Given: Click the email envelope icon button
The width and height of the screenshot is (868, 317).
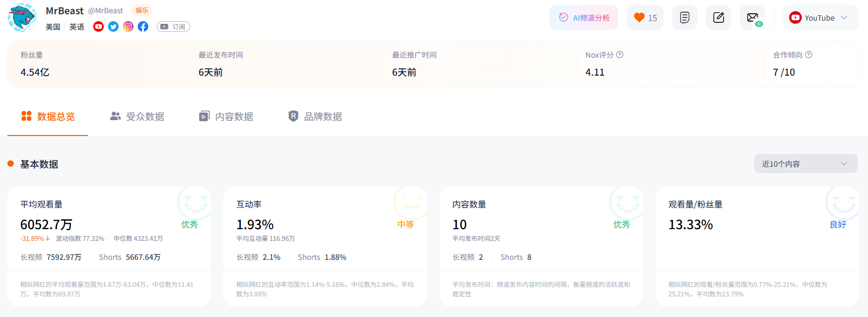Looking at the screenshot, I should (x=753, y=17).
